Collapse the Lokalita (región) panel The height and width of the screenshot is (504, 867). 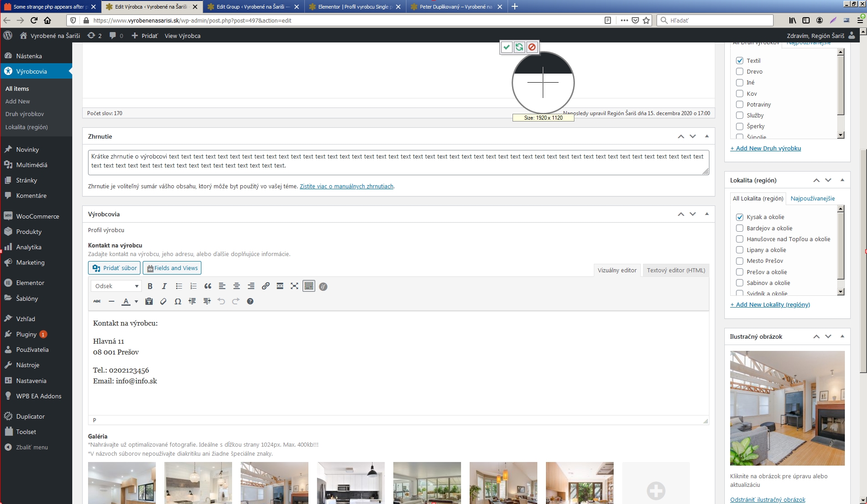click(x=842, y=180)
